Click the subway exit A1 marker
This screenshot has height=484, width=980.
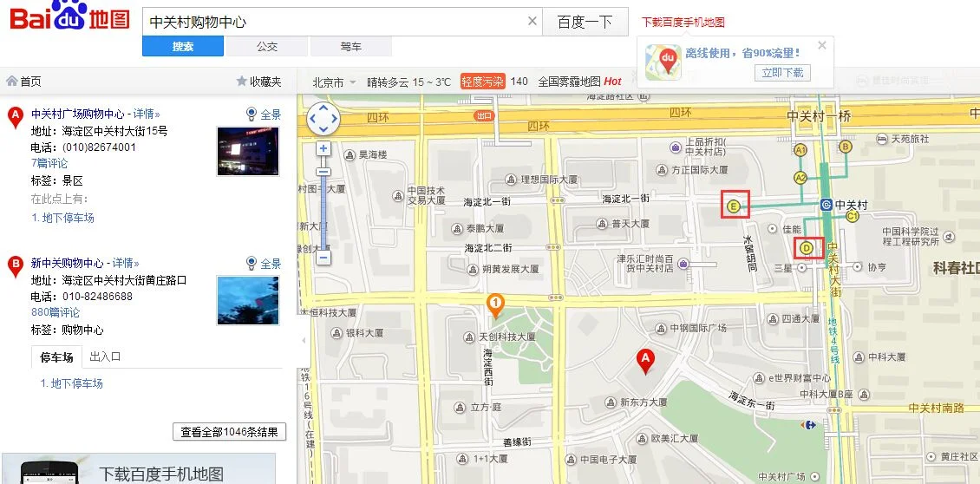coord(800,149)
